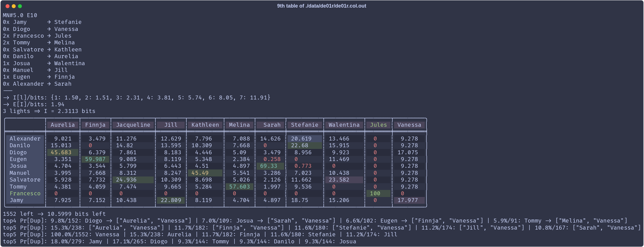Image resolution: width=644 pixels, height=247 pixels.
Task: Click the highlighted 45.683 cell for Diogo
Action: (63, 152)
